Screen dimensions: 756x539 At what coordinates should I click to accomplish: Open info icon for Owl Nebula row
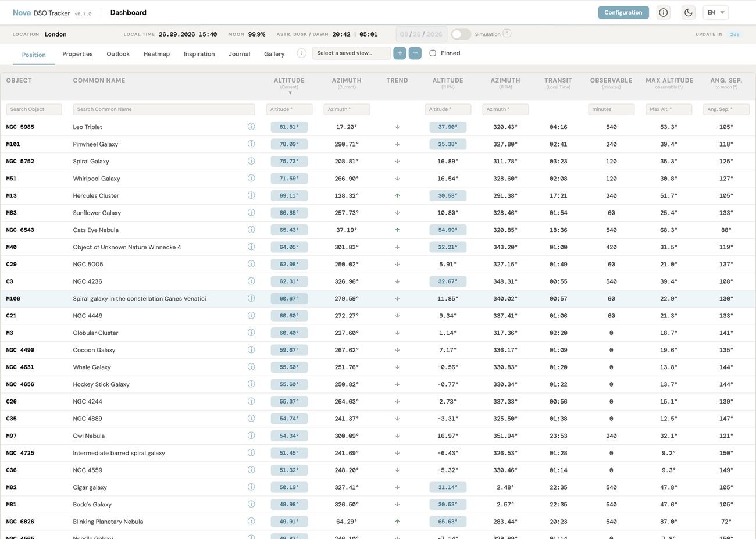(251, 436)
